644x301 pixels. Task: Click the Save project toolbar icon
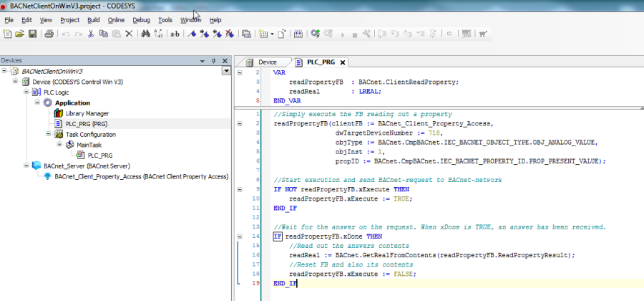33,34
